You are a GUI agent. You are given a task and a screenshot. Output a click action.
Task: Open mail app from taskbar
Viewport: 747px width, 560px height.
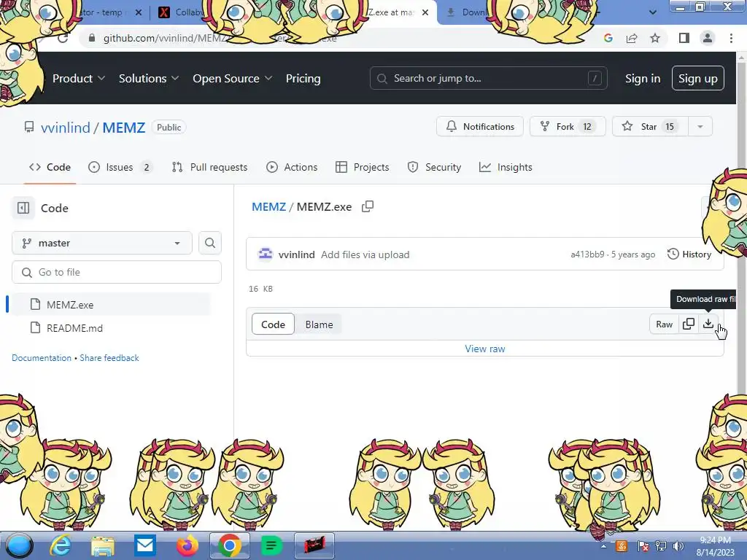tap(145, 545)
